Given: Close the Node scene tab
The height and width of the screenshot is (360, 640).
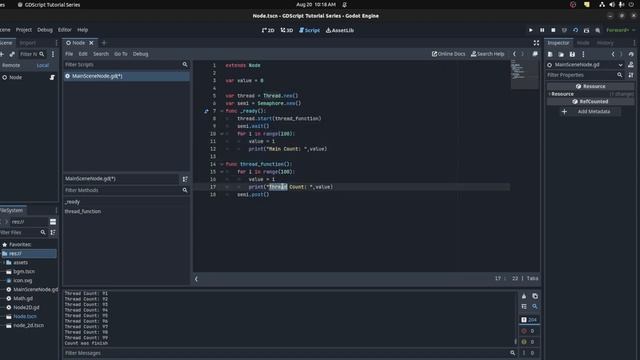Looking at the screenshot, I should point(91,43).
